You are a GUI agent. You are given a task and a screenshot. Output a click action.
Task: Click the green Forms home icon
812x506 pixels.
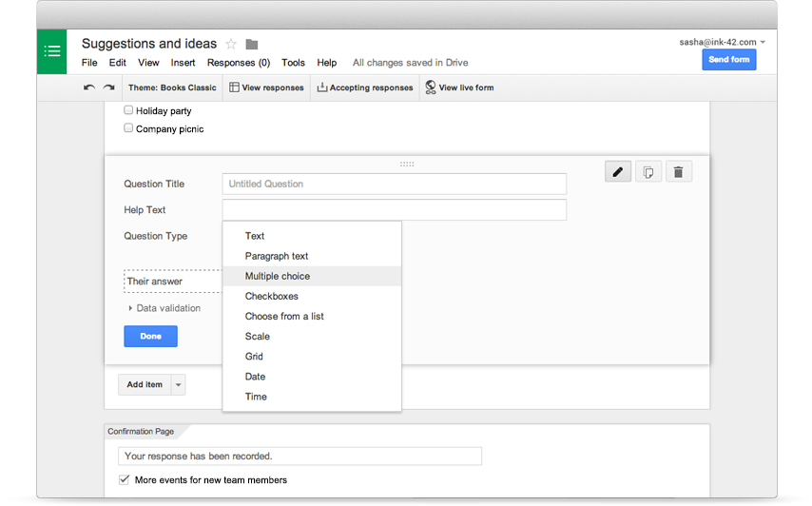tap(51, 51)
